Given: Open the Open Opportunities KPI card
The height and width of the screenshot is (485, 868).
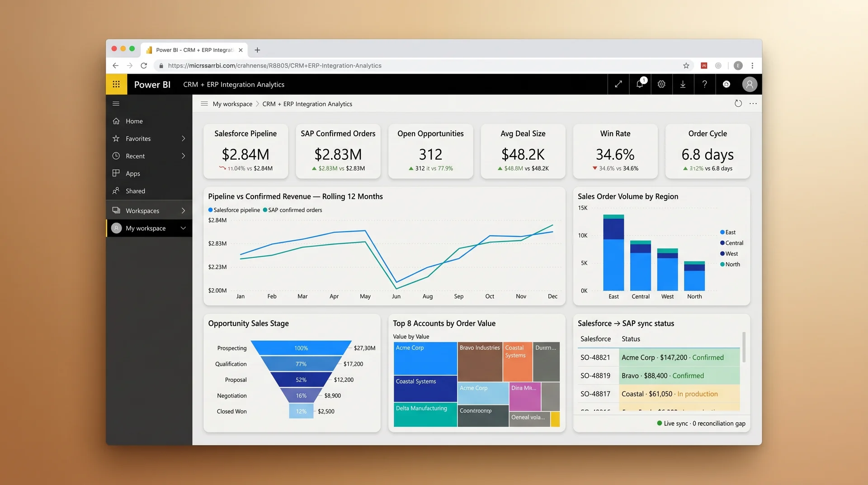Looking at the screenshot, I should 430,151.
